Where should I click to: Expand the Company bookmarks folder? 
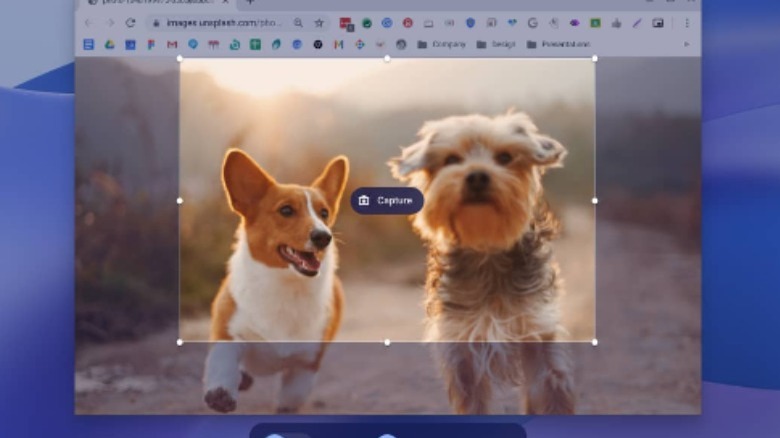point(442,44)
